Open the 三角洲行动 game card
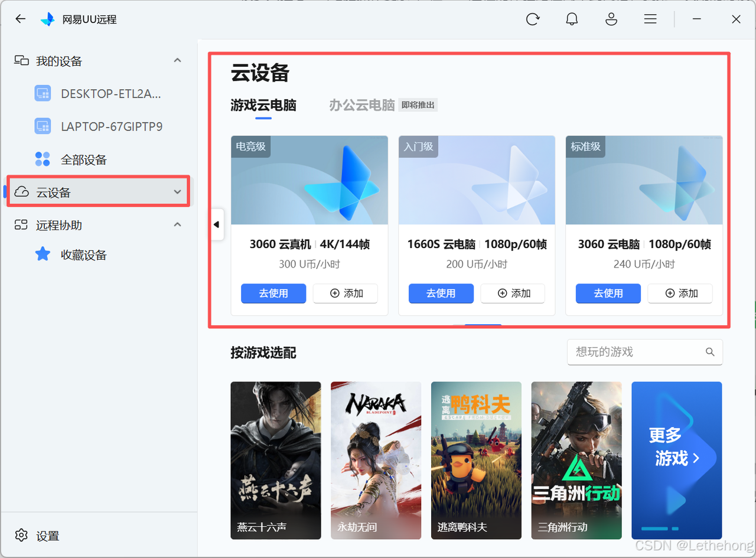 [576, 460]
